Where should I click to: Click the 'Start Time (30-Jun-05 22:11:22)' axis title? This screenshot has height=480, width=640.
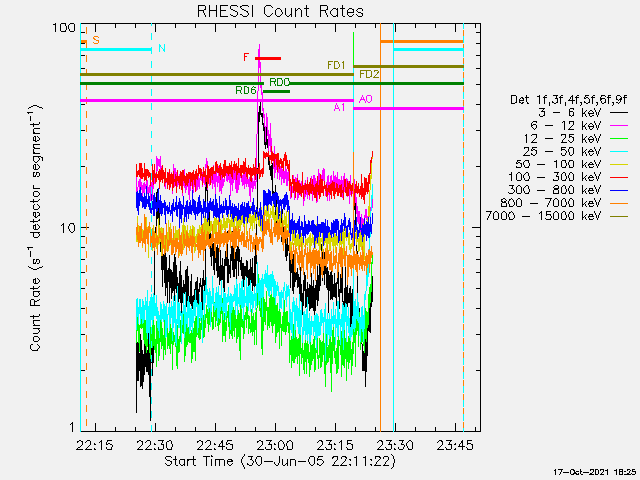pyautogui.click(x=280, y=461)
